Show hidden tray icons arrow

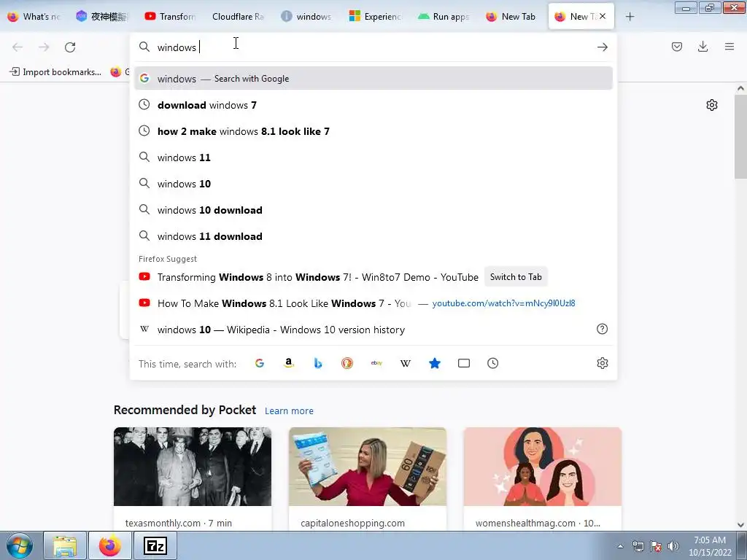point(620,547)
